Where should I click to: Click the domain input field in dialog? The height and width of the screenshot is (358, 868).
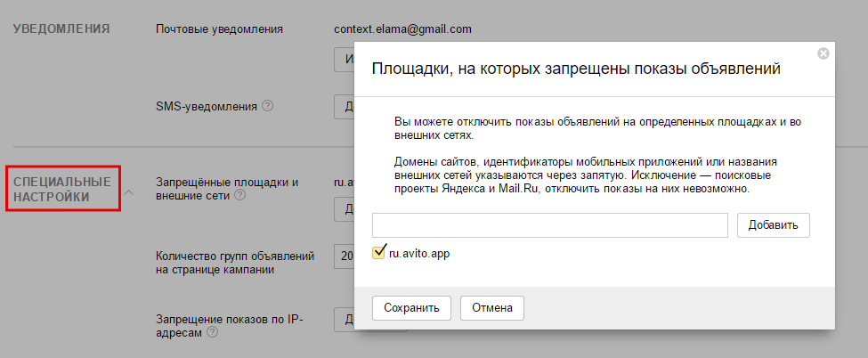[550, 225]
